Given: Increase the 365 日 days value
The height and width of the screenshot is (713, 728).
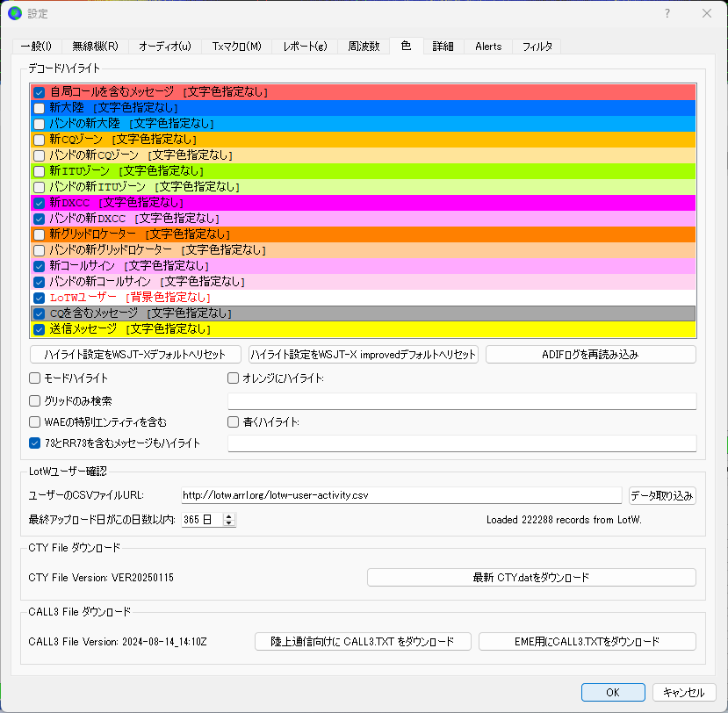Looking at the screenshot, I should pos(229,516).
